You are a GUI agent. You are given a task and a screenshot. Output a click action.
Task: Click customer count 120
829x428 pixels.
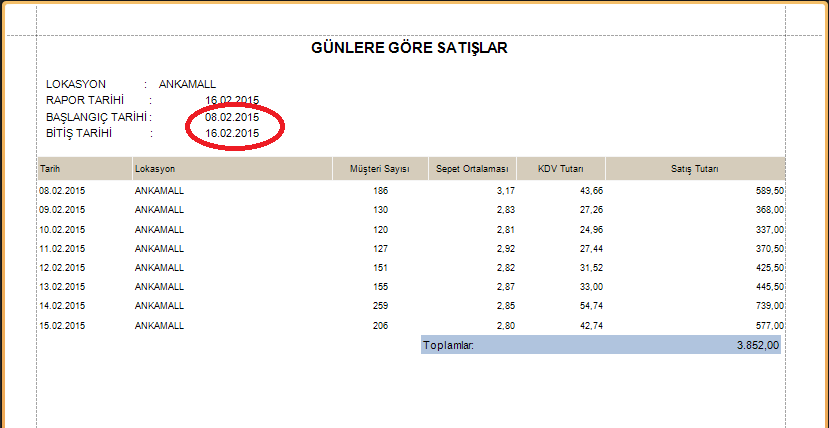pos(380,230)
